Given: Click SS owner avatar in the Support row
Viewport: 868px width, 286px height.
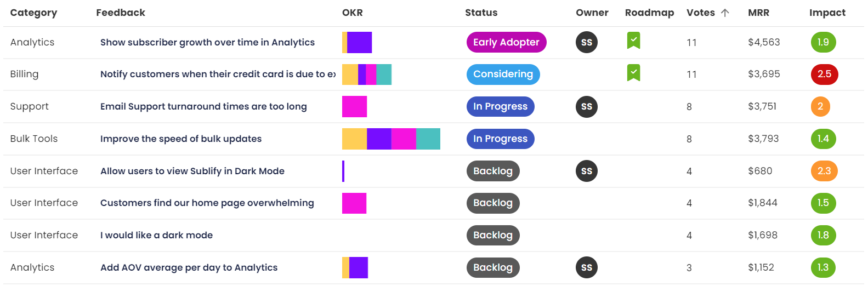Looking at the screenshot, I should pyautogui.click(x=586, y=107).
